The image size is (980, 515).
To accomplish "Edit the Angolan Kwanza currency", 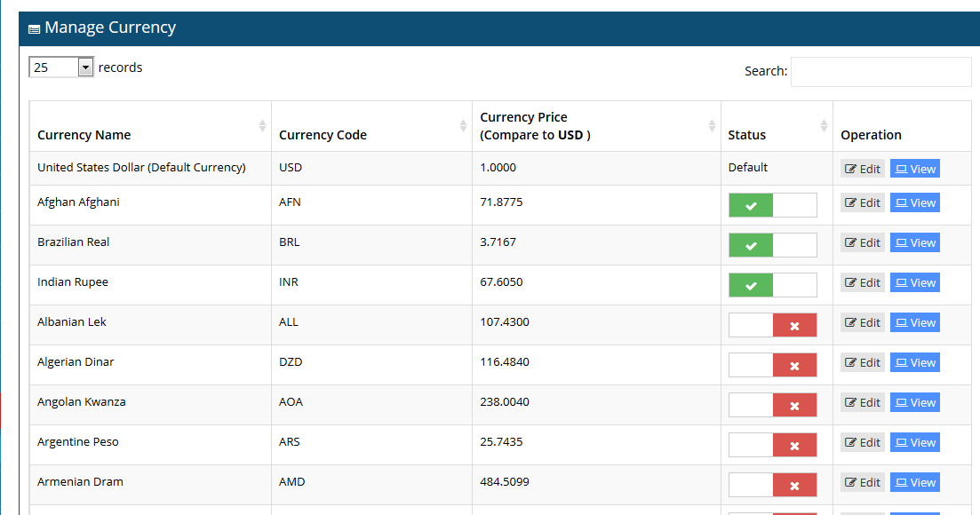I will [863, 403].
